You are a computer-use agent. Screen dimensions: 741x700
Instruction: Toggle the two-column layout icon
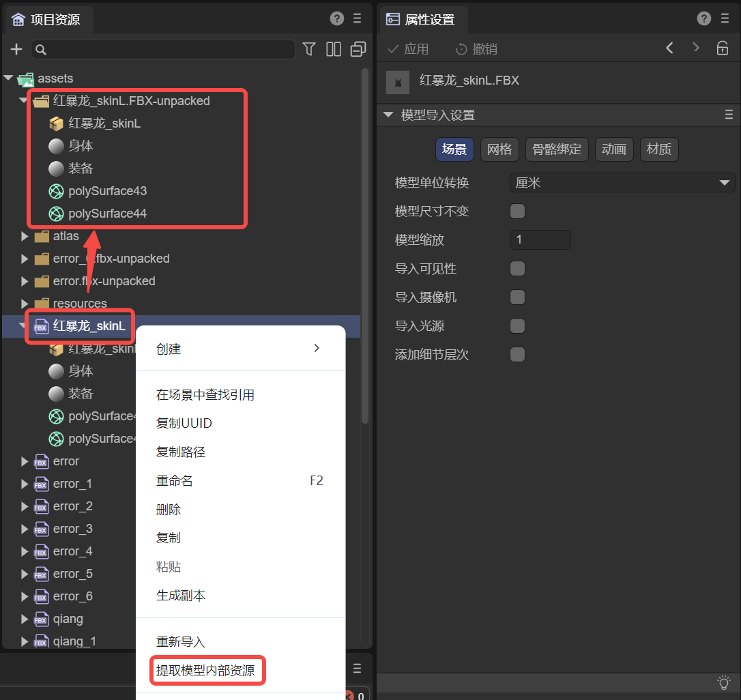pos(334,49)
